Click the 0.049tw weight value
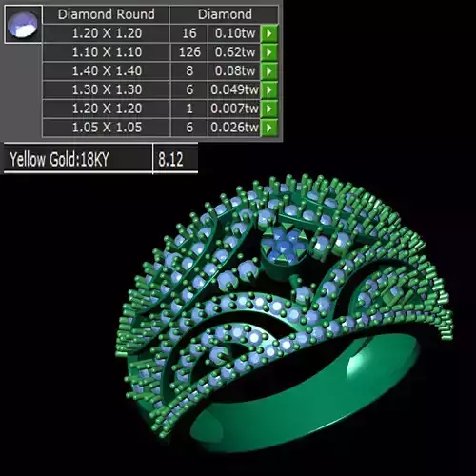 [x=234, y=89]
